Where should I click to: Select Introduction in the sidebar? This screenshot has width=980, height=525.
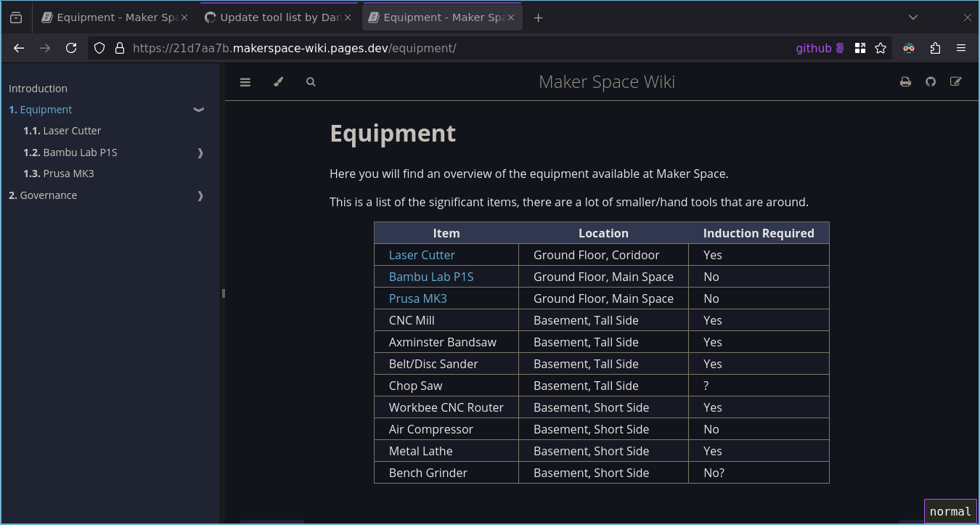(38, 89)
